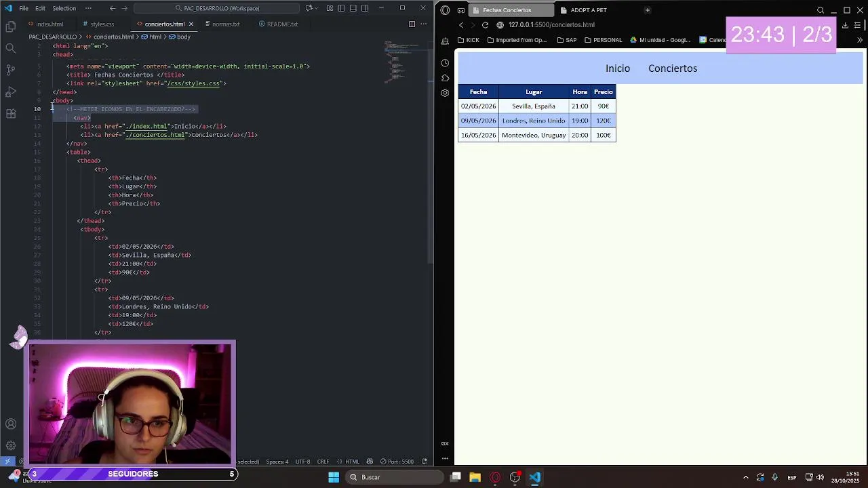This screenshot has width=868, height=488.
Task: Open the Search view in VS Code
Action: (11, 48)
